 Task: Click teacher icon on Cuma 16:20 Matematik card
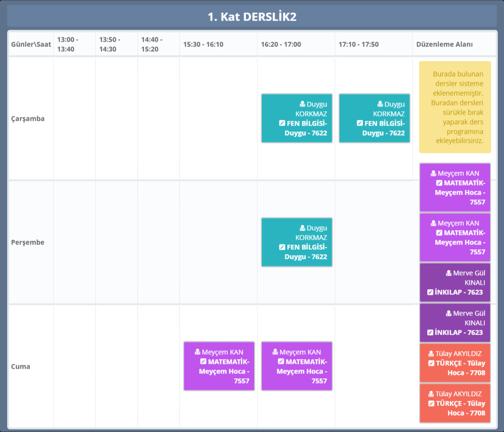pyautogui.click(x=275, y=352)
